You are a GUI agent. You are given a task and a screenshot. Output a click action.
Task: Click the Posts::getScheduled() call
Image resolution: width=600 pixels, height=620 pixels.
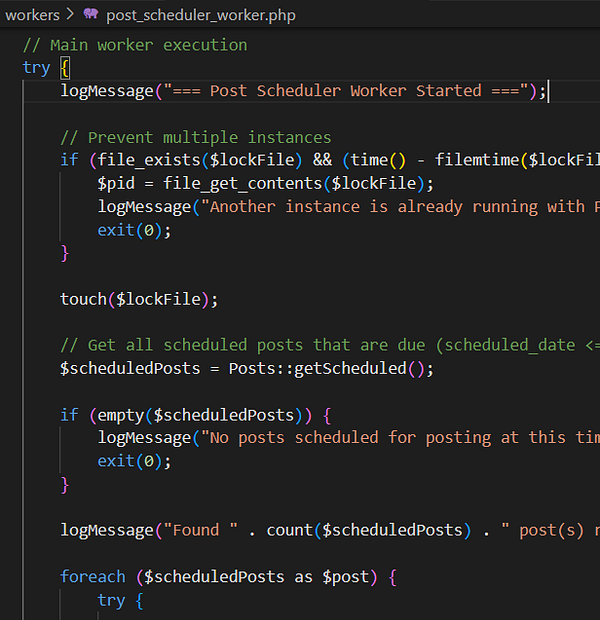pos(327,369)
